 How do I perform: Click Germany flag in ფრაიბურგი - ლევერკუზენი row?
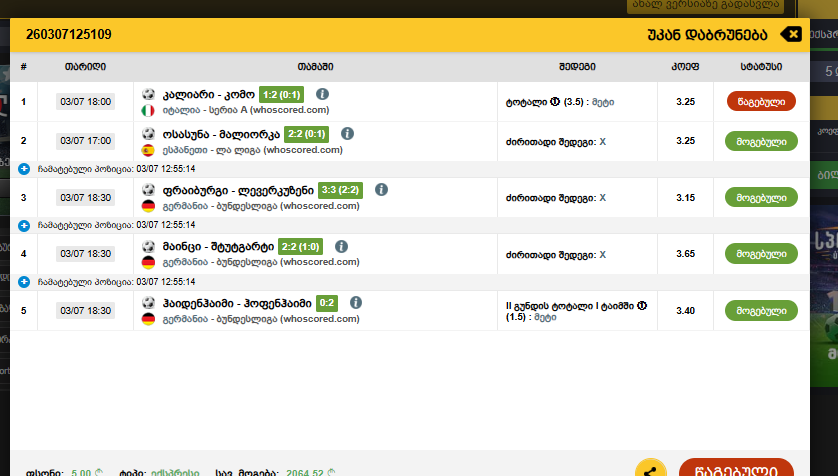tap(148, 206)
